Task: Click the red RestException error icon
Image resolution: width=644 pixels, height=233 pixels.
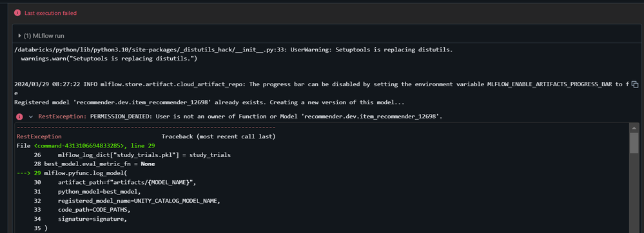Action: point(19,116)
